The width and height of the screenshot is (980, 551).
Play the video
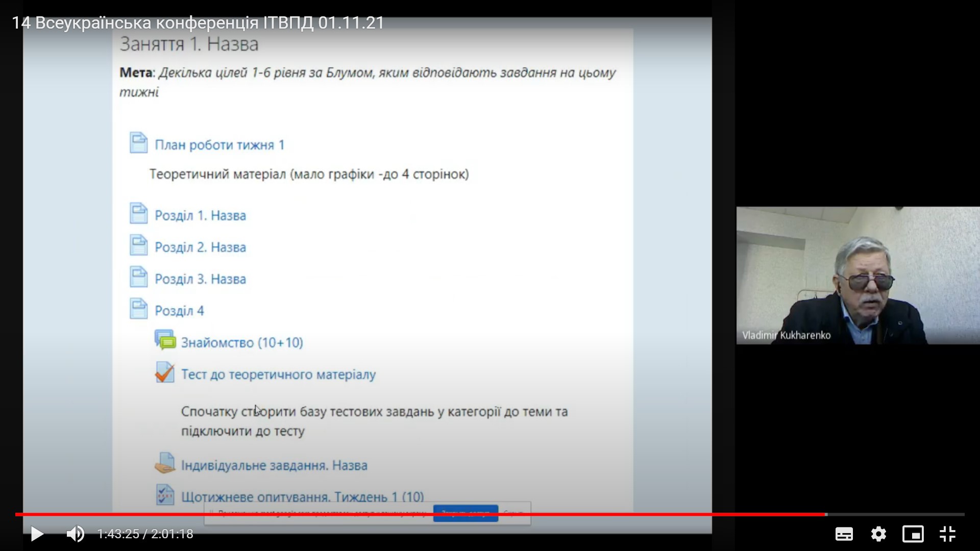[37, 534]
